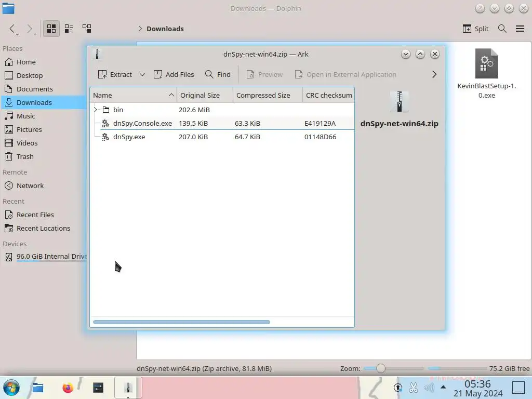Toggle Split view in Dolphin
Image resolution: width=532 pixels, height=399 pixels.
pos(475,29)
